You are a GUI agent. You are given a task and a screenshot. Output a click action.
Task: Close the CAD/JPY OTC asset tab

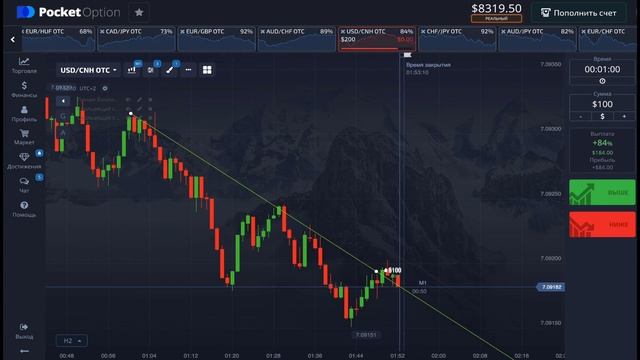(102, 31)
